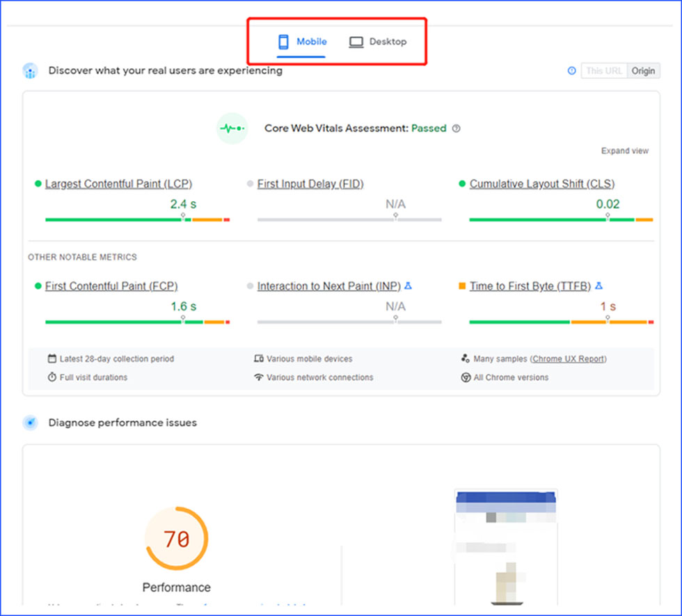682x616 pixels.
Task: Click the flask icon next to INP
Action: 409,286
